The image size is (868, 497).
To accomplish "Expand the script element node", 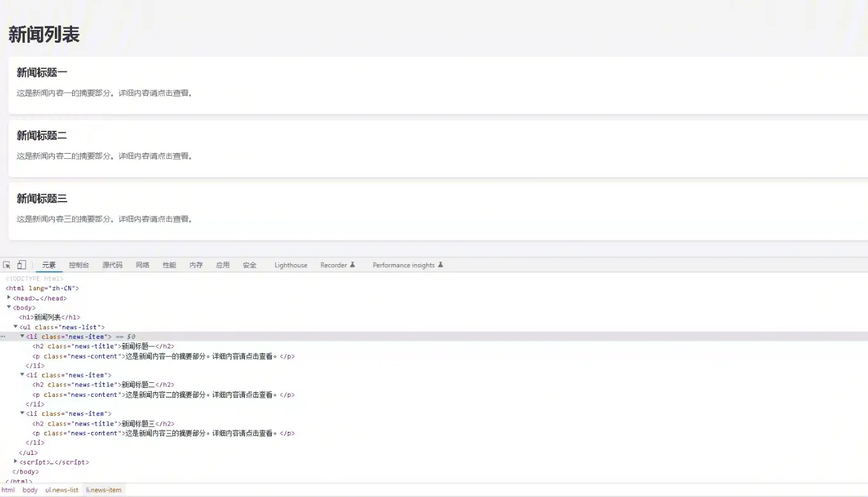I will [16, 461].
